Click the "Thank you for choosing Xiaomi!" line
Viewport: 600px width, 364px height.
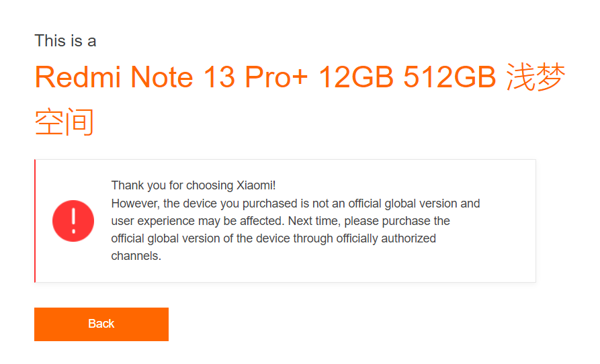tap(194, 185)
